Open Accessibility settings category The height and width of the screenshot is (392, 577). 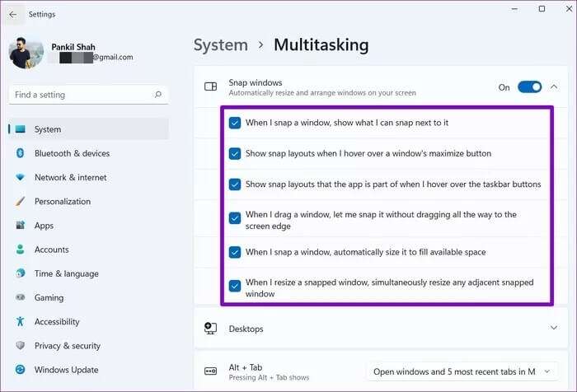[57, 322]
